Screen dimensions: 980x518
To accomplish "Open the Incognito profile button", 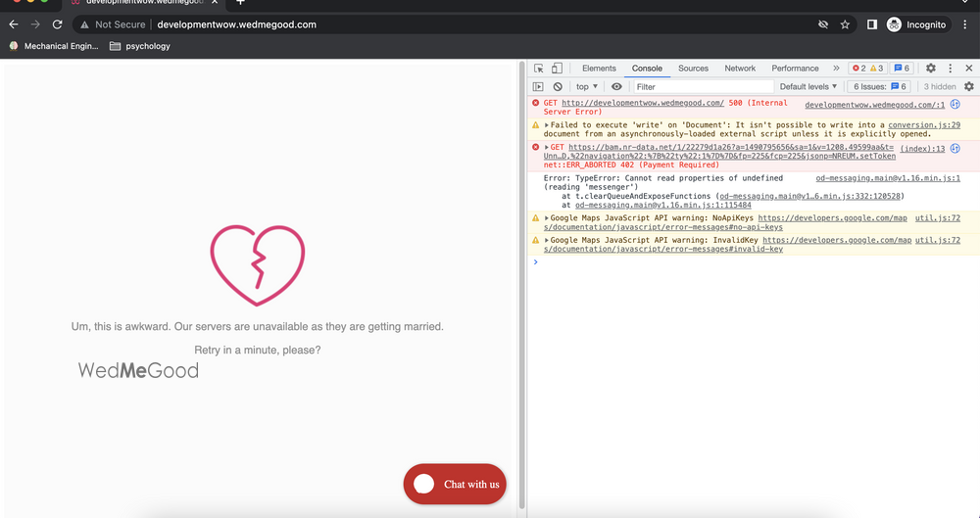I will 917,24.
